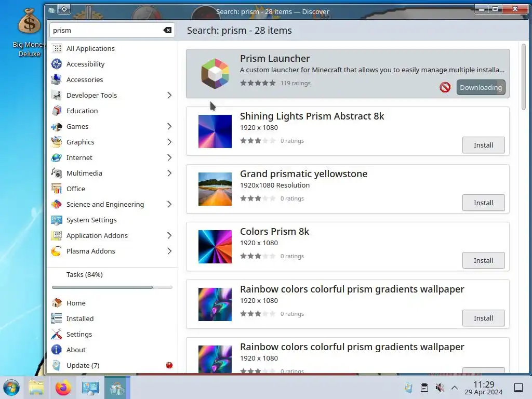This screenshot has width=532, height=399.
Task: Show hidden system tray icons
Action: coord(455,388)
